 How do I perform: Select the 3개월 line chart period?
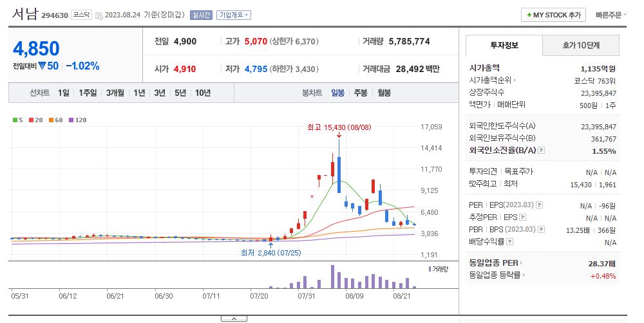(x=115, y=93)
